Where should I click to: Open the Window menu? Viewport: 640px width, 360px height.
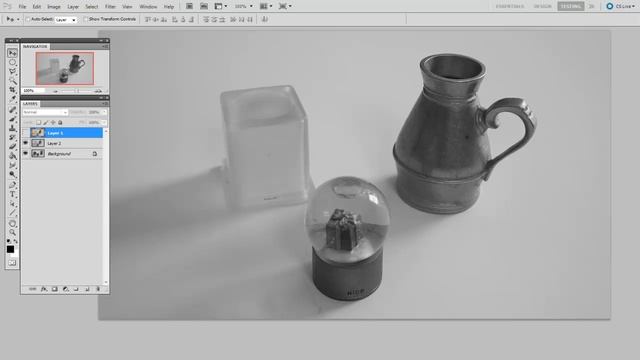pos(148,7)
